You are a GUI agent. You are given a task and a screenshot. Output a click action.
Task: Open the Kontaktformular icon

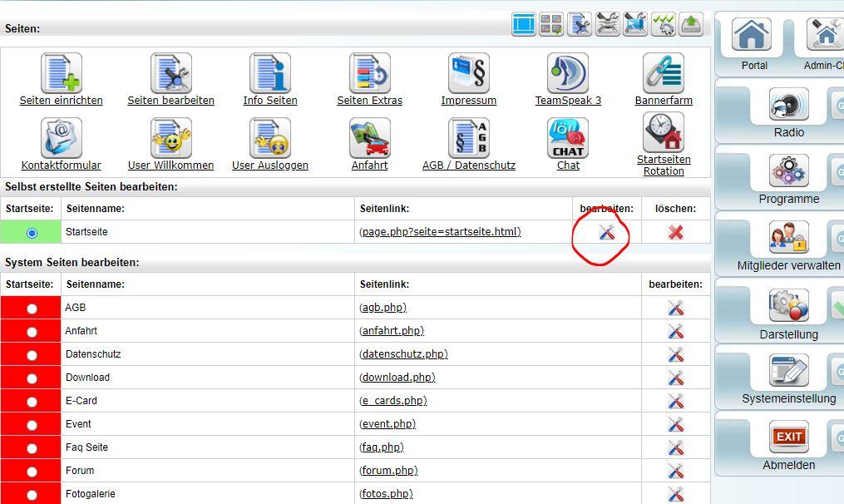pyautogui.click(x=62, y=138)
